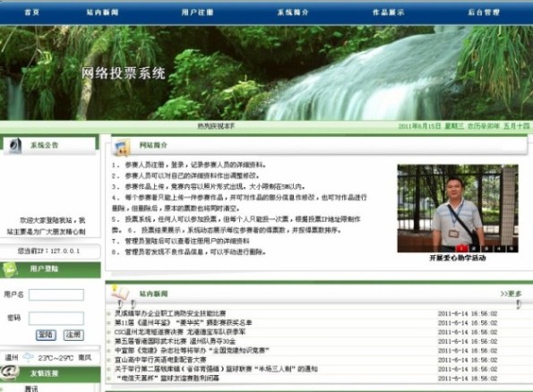
Task: Click the 密码 password field
Action: pyautogui.click(x=56, y=319)
